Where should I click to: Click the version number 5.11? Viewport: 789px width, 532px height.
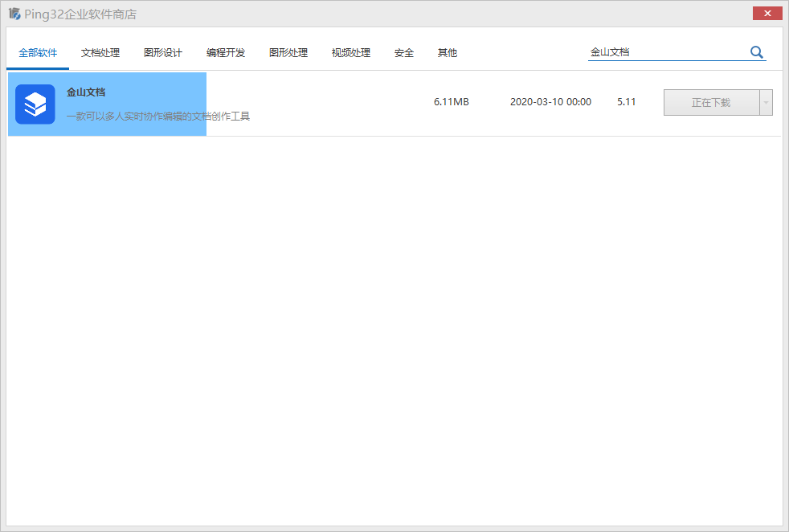[x=627, y=102]
